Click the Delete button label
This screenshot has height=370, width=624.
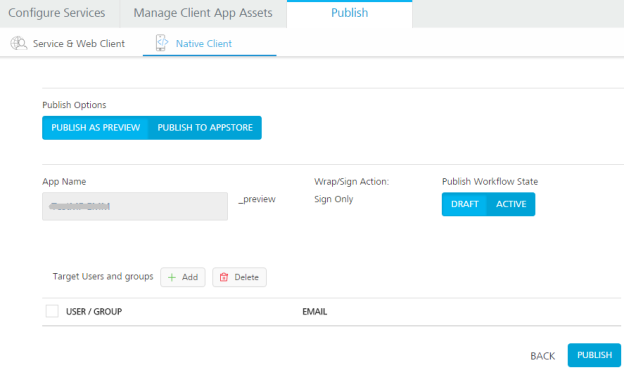[x=246, y=277]
